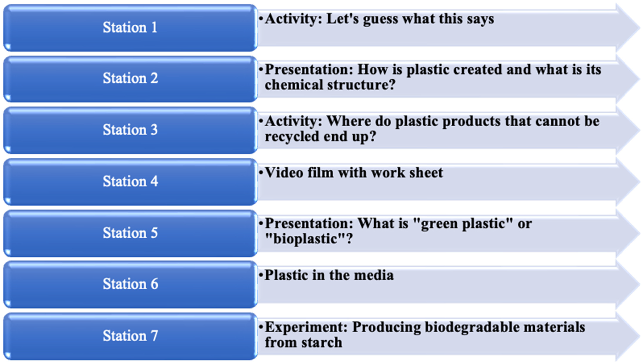This screenshot has width=644, height=364.
Task: Select the Station 6 blue box
Action: pos(130,284)
